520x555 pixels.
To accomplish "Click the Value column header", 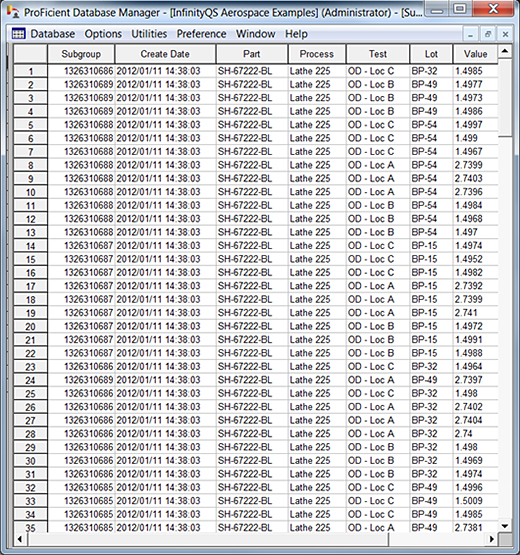I will 475,54.
